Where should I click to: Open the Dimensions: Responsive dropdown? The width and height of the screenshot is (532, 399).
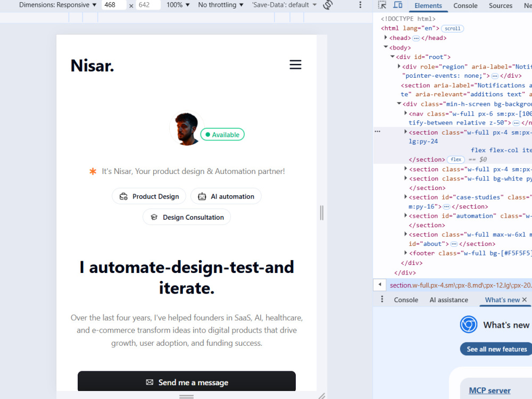[57, 5]
